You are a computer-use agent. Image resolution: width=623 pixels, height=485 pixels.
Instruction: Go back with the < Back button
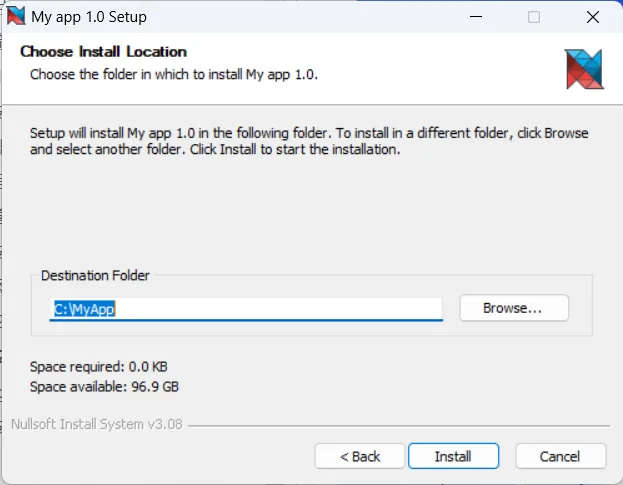click(360, 456)
